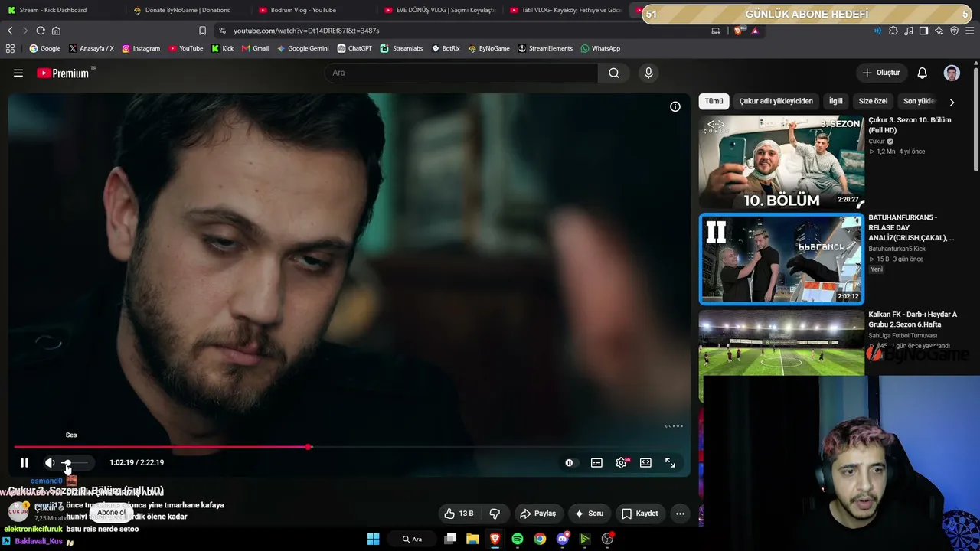Viewport: 980px width, 551px height.
Task: Click the YouTube search magnifier button
Action: tap(614, 73)
